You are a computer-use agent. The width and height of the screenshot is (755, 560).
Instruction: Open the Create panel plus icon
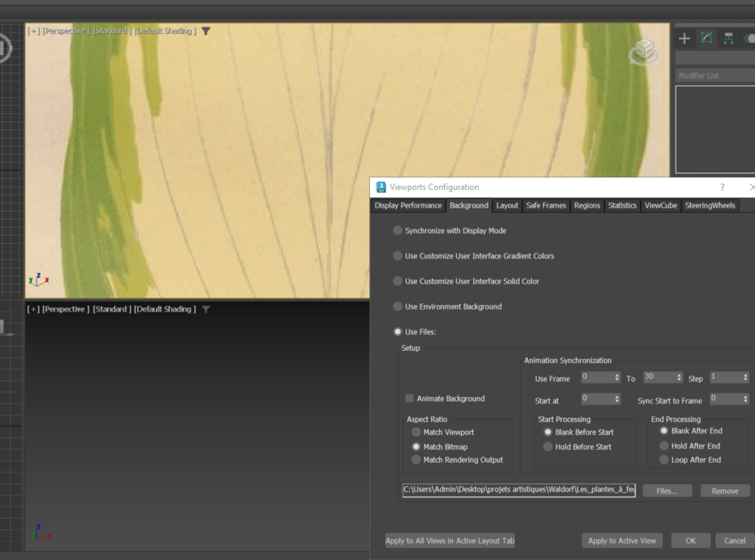tap(684, 38)
